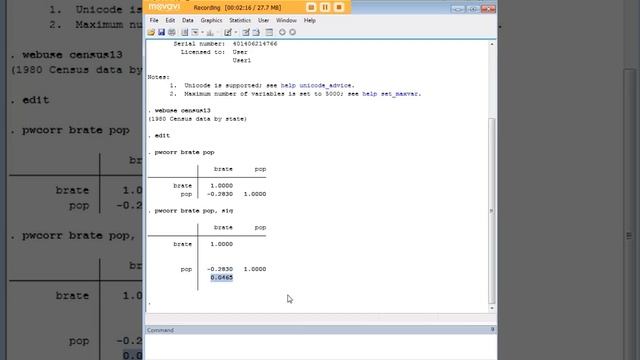Take a screenshot with Movavi camera button
The width and height of the screenshot is (640, 360).
pos(311,7)
